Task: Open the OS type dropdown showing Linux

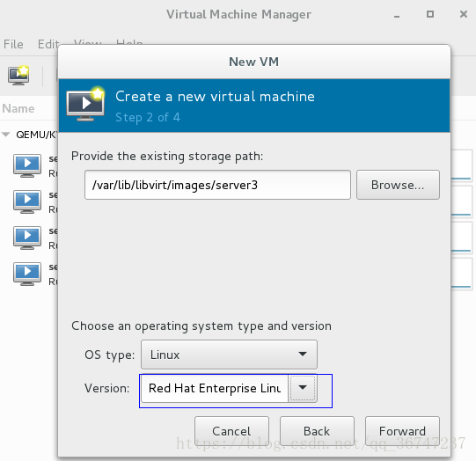Action: click(229, 355)
